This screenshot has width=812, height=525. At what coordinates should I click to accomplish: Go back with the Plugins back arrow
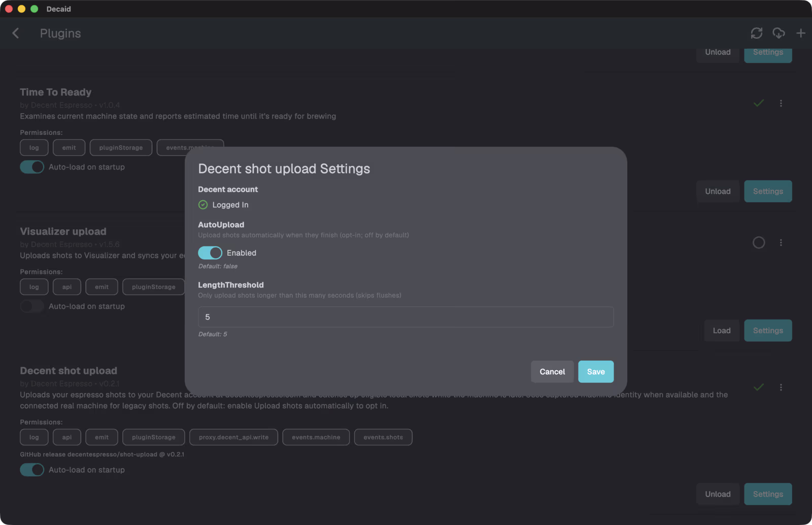point(16,33)
